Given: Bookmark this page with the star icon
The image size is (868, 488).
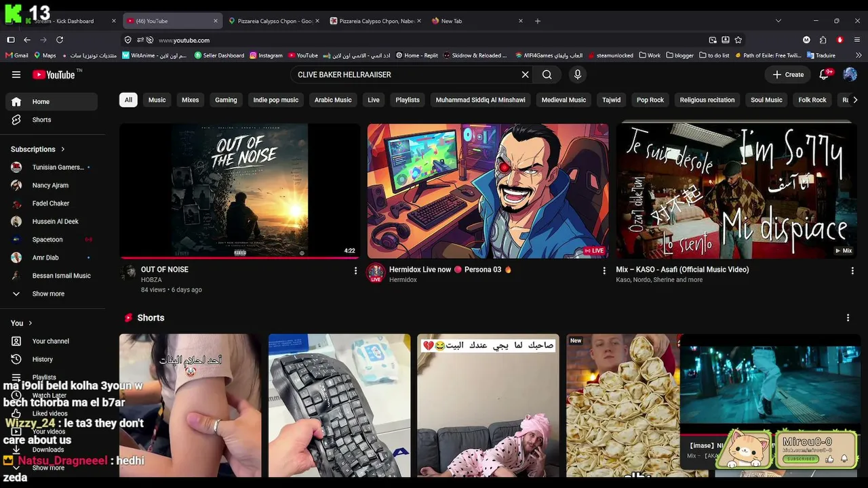Looking at the screenshot, I should click(738, 40).
